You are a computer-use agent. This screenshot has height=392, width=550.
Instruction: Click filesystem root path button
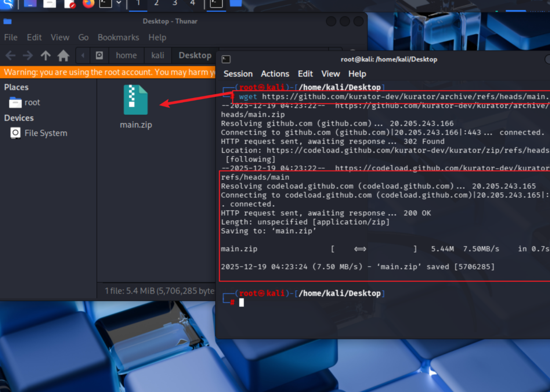pos(99,55)
